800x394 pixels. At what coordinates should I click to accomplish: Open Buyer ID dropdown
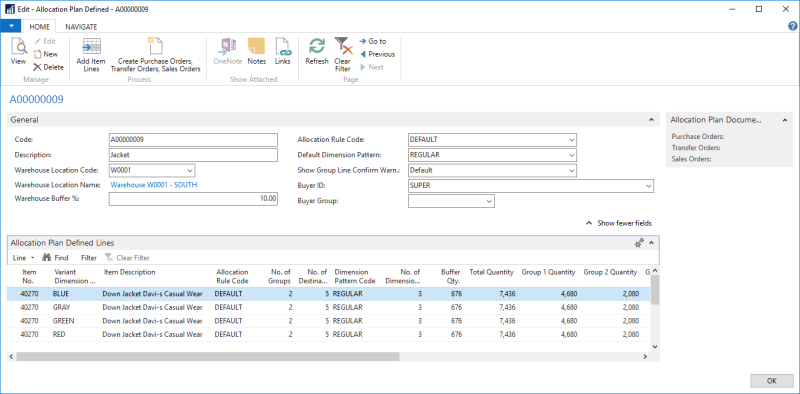(x=648, y=186)
